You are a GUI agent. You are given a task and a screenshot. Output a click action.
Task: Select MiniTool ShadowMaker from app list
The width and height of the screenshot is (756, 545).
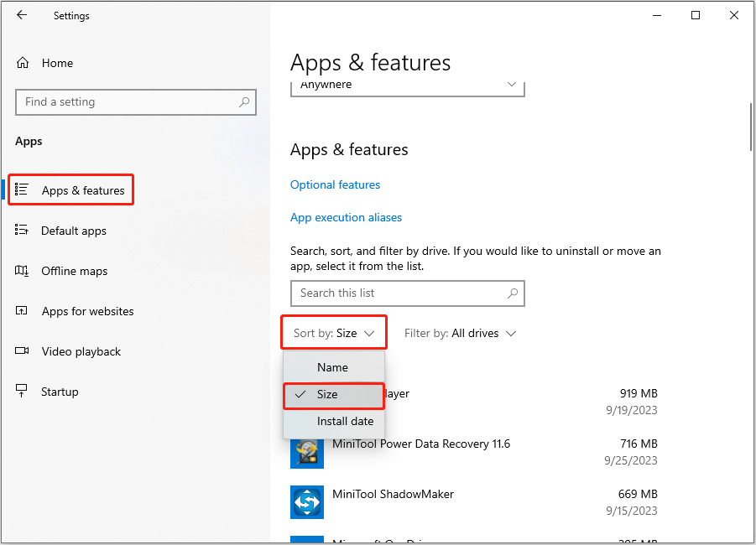(x=393, y=494)
